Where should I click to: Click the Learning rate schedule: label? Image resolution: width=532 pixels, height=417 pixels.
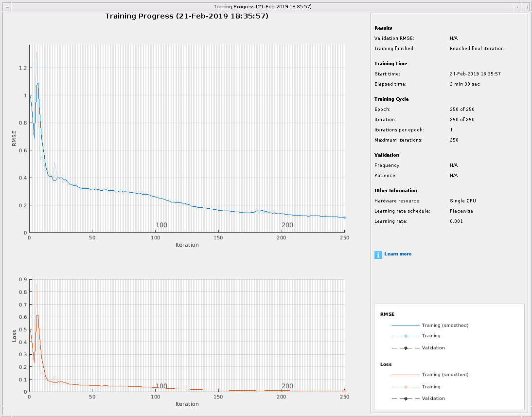pyautogui.click(x=402, y=211)
